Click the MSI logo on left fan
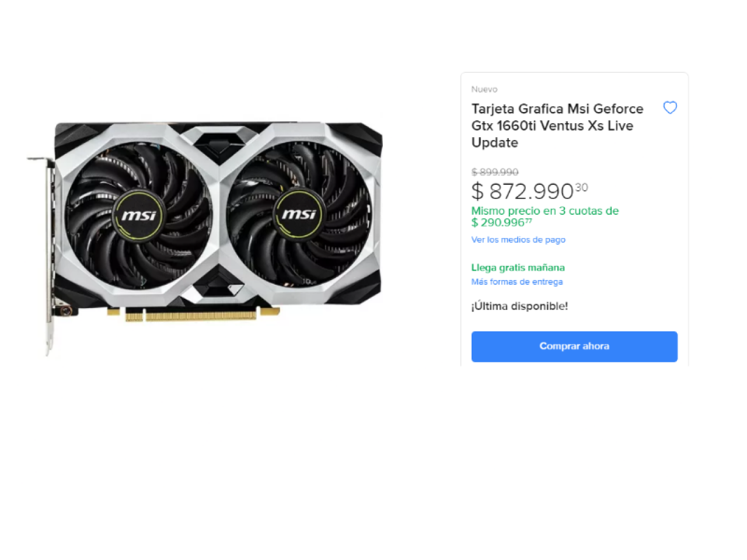Screen dimensions: 747x560 click(138, 216)
